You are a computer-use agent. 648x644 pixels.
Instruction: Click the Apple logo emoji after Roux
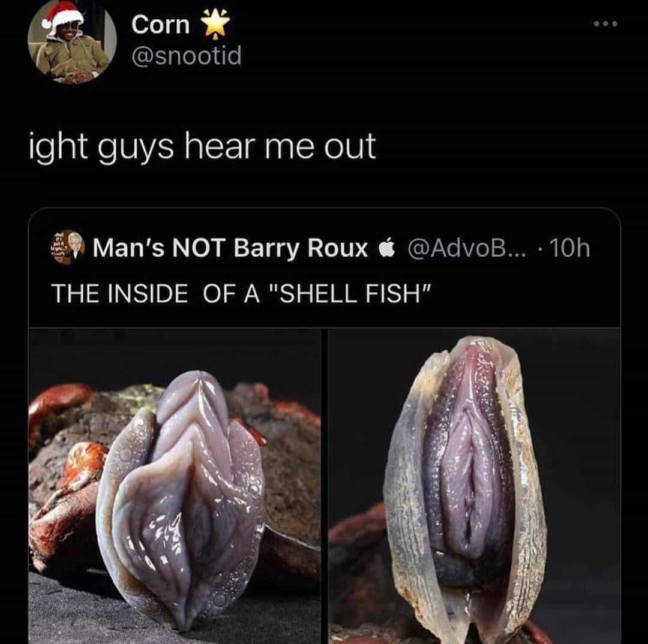[387, 248]
